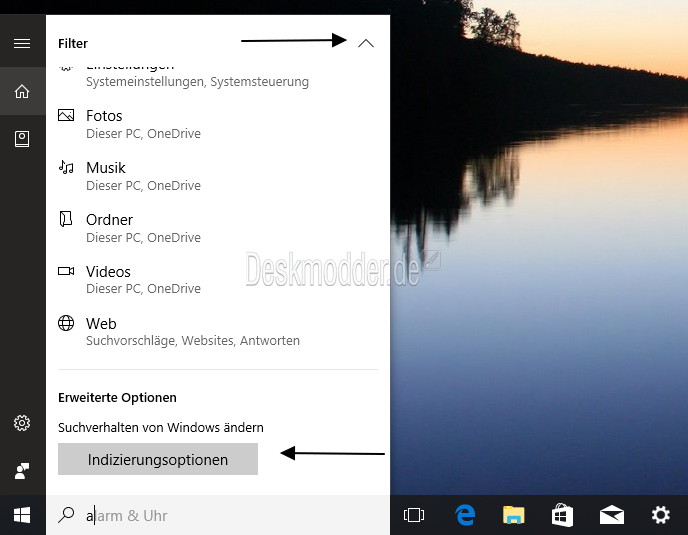Screen dimensions: 688x535
Task: Go to the Home view in the sidebar
Action: click(22, 91)
